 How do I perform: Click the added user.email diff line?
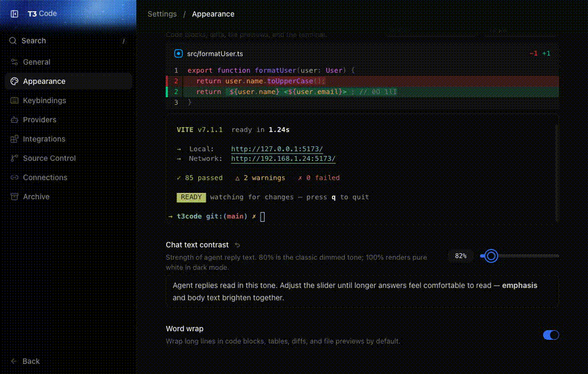(x=362, y=91)
